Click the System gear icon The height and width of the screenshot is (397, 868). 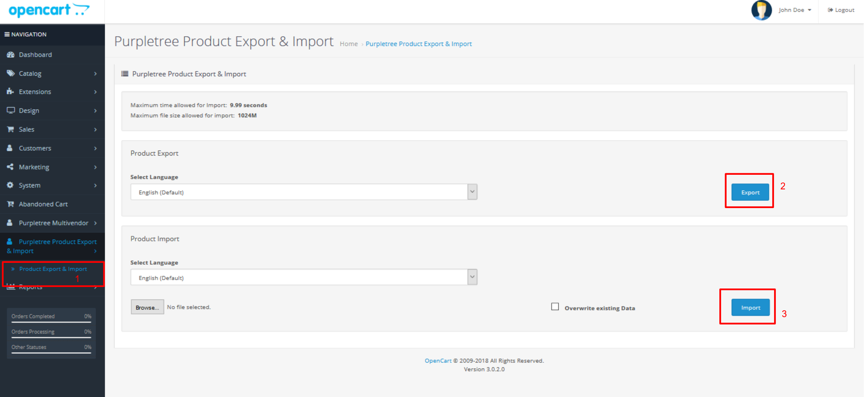coord(10,185)
